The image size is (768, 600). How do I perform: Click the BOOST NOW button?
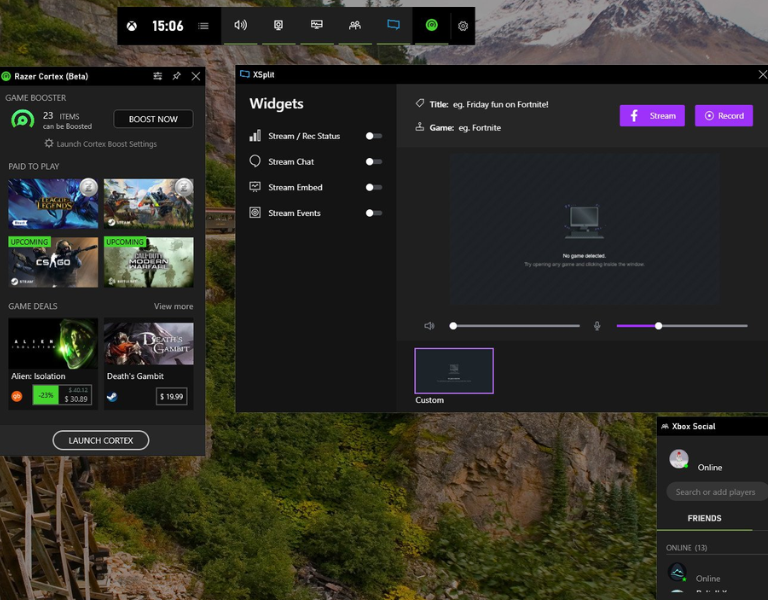click(x=153, y=119)
